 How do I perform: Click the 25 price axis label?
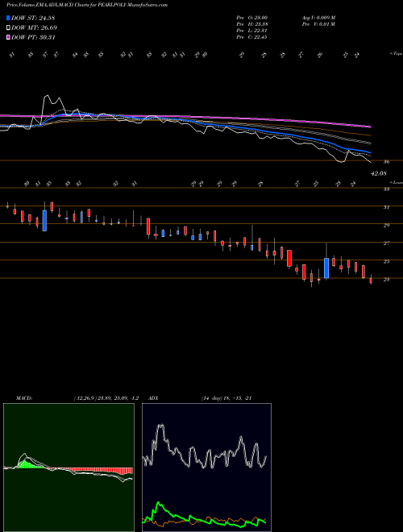(x=386, y=262)
